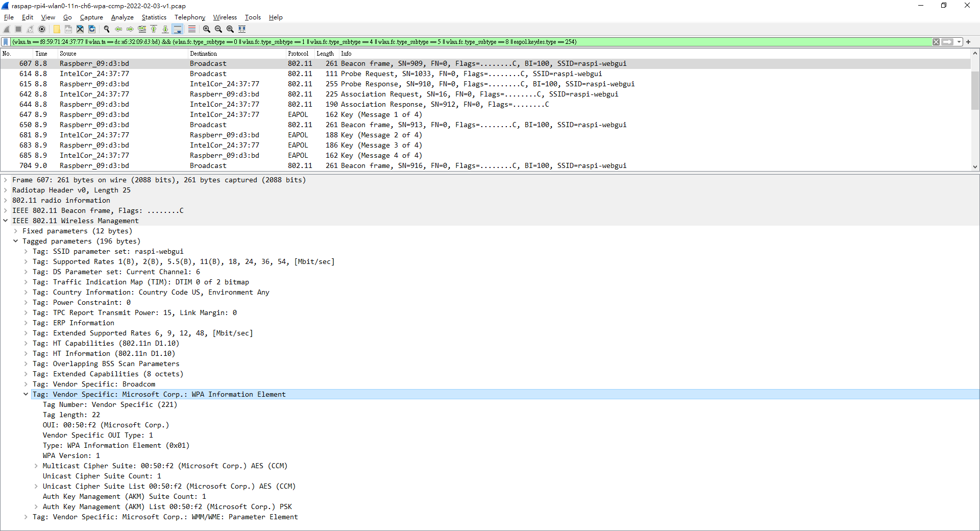Open the Telephony menu

(190, 17)
